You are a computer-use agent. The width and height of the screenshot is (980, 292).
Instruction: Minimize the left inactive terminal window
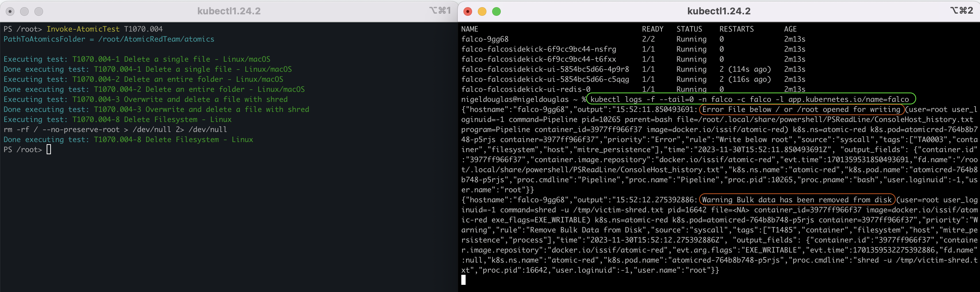tap(24, 11)
